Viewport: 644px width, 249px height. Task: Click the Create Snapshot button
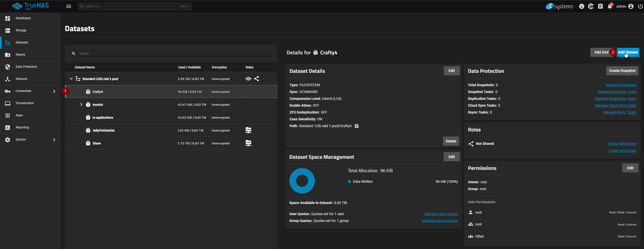pyautogui.click(x=622, y=71)
